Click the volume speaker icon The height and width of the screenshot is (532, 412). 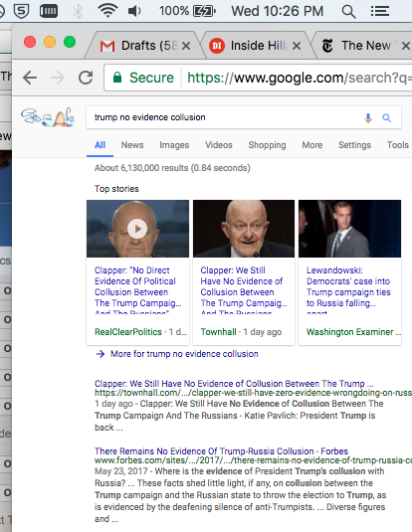[x=134, y=11]
